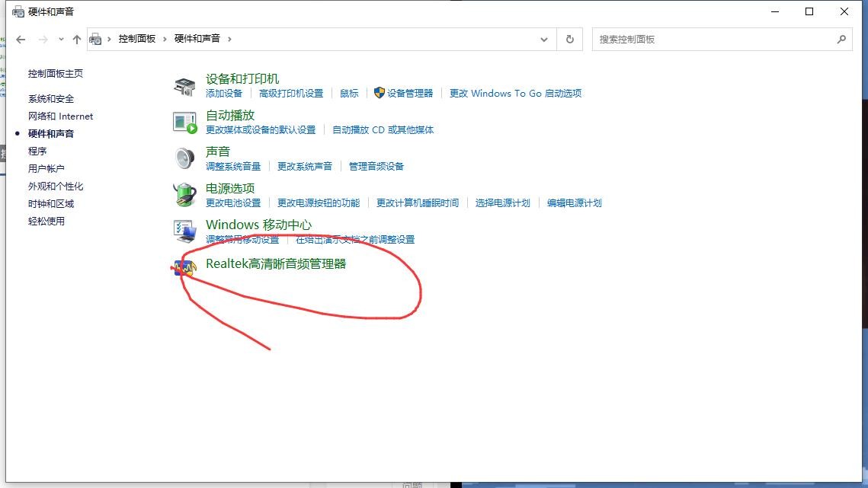Screen dimensions: 868x488
Task: Click 更改电池设置 under 电源选项
Action: (x=232, y=203)
